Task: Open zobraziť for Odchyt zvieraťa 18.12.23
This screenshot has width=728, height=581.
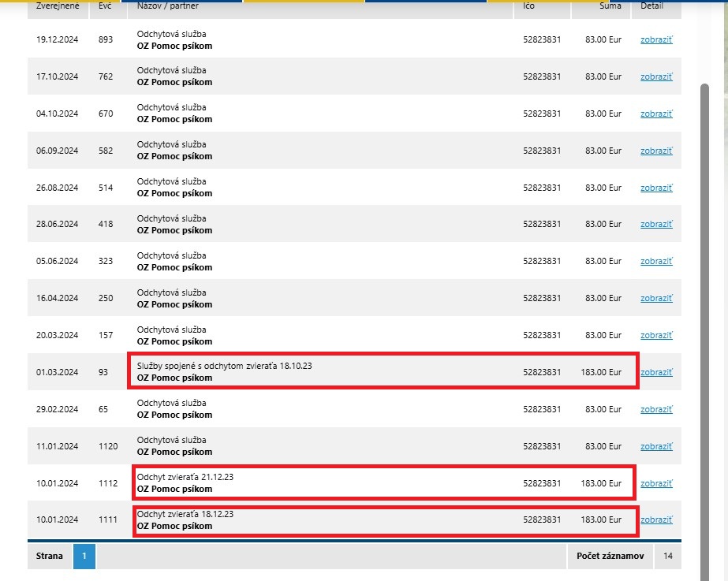Action: tap(655, 520)
